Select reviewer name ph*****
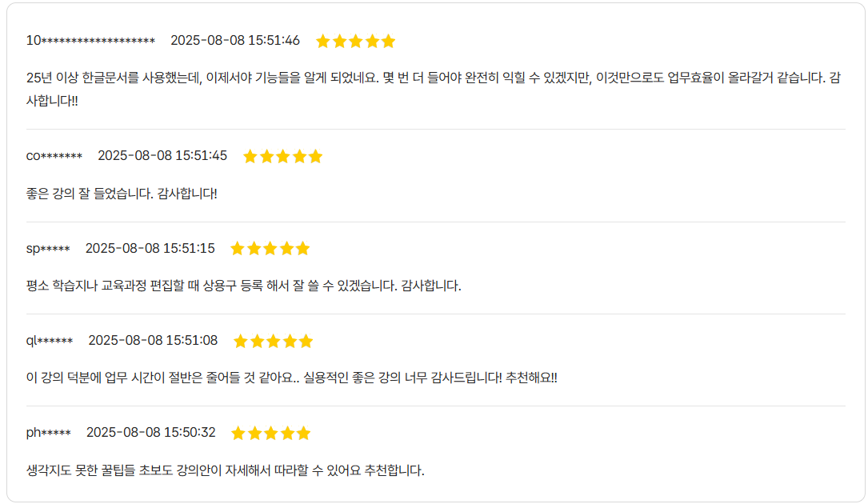 49,433
